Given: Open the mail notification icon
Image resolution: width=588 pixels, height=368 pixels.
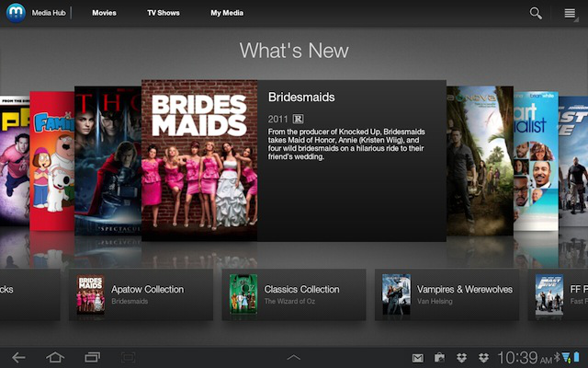Looking at the screenshot, I should (418, 358).
